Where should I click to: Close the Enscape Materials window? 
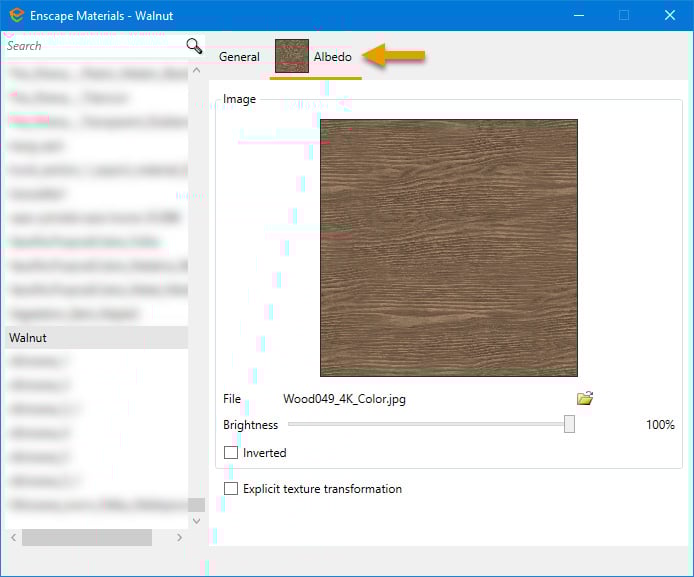[x=670, y=16]
